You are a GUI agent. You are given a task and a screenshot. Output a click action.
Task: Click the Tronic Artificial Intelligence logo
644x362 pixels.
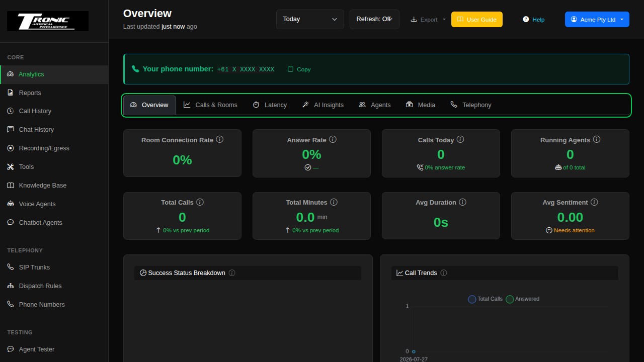pyautogui.click(x=48, y=21)
